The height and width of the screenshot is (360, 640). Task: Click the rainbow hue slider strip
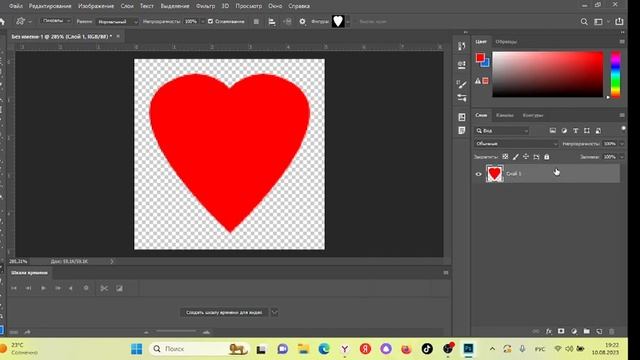click(x=616, y=74)
